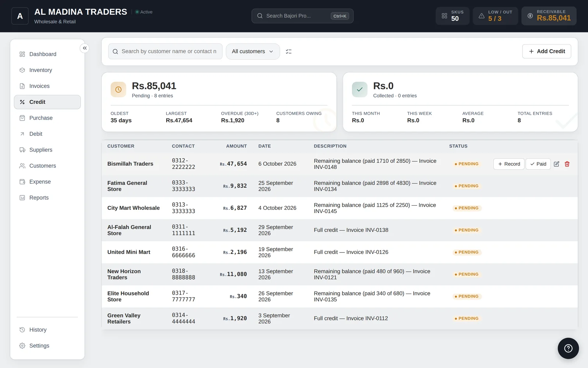Edit the Bismillah Traders credit entry
The image size is (588, 368).
coord(556,164)
